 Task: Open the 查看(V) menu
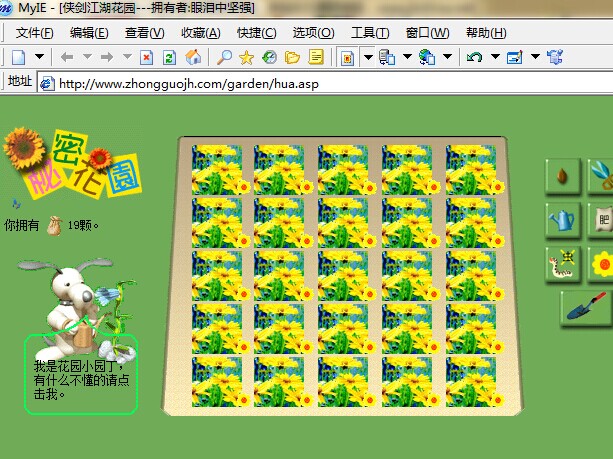click(145, 33)
